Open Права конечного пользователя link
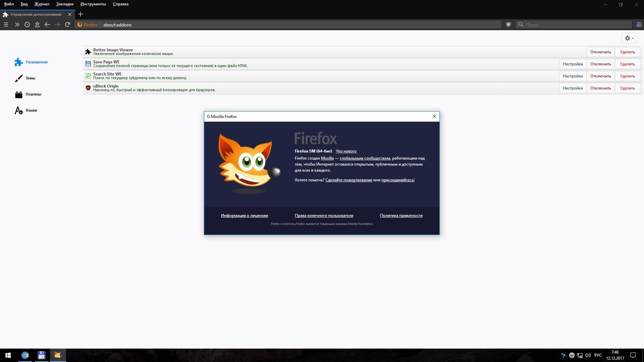The image size is (644, 362). pyautogui.click(x=324, y=216)
